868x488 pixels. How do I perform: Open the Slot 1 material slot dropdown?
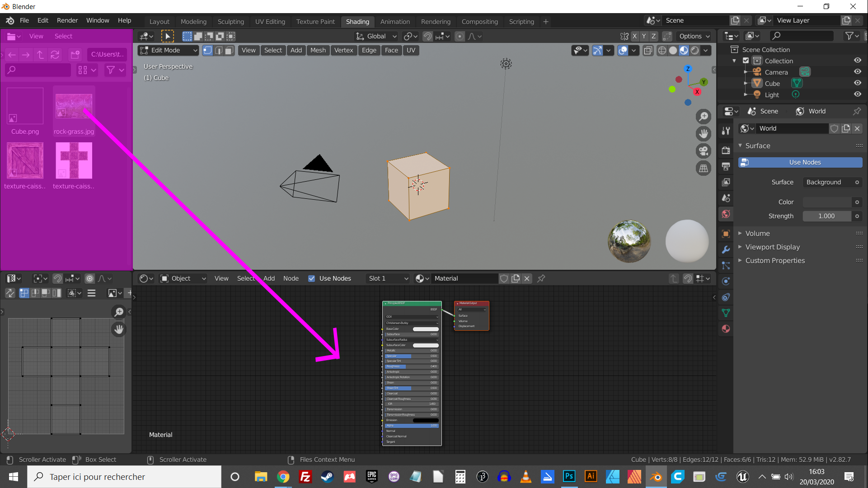[x=388, y=278]
